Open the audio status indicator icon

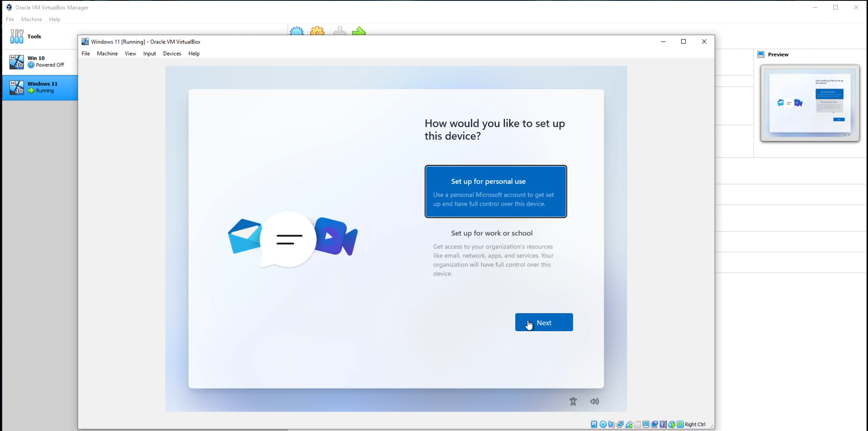click(611, 424)
